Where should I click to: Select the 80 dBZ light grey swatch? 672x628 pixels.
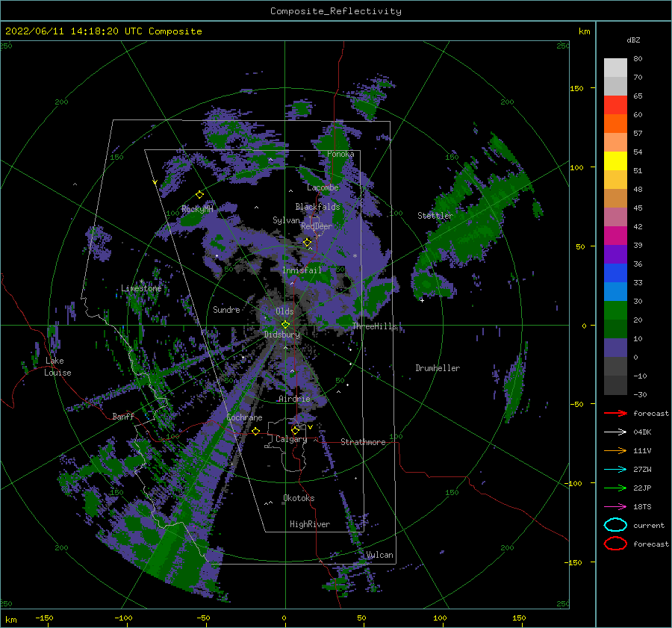pyautogui.click(x=615, y=67)
